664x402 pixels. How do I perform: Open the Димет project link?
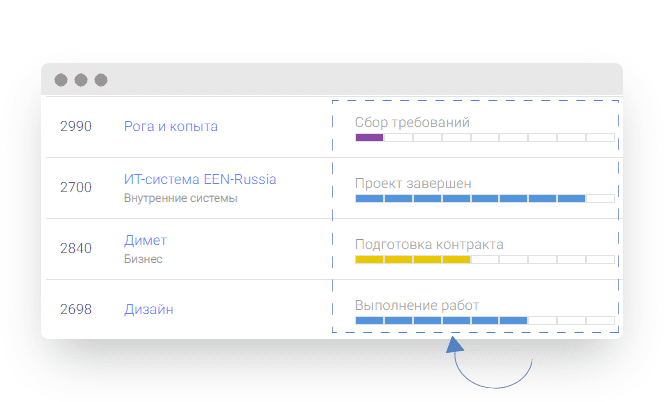[145, 240]
